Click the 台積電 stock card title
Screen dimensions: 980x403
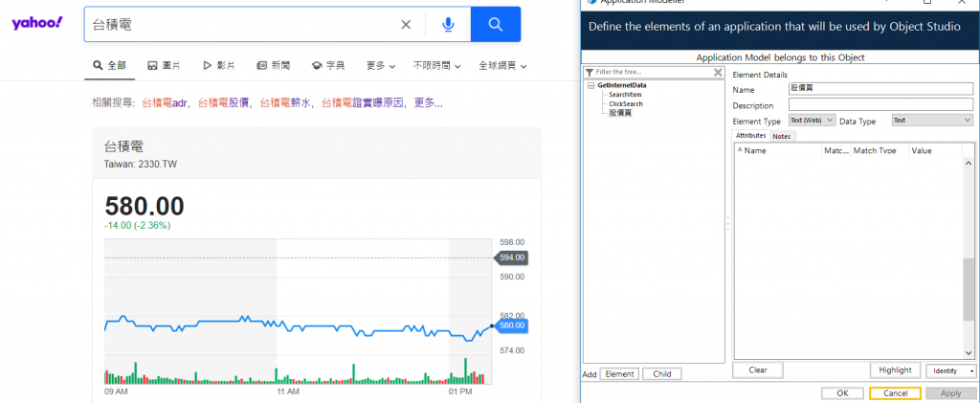[x=123, y=146]
